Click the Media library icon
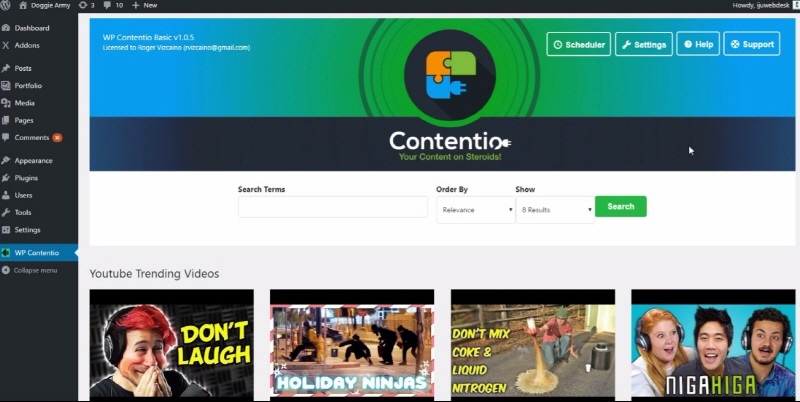This screenshot has width=800, height=402. [x=6, y=103]
